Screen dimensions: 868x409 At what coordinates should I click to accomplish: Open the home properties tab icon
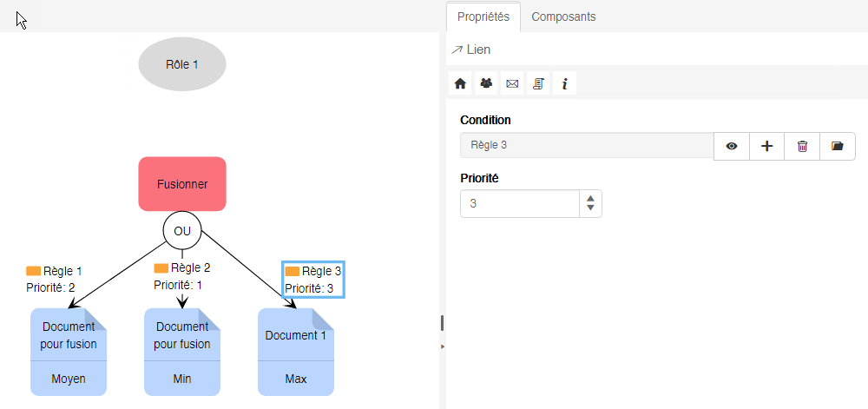(460, 83)
